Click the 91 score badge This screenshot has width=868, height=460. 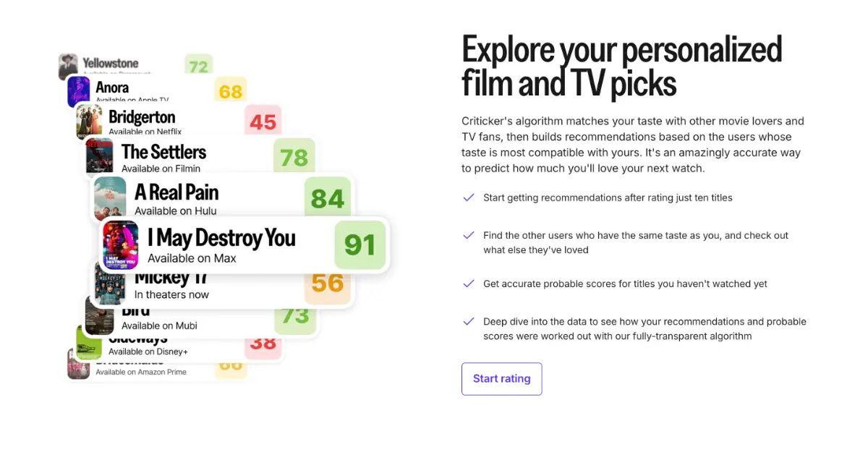coord(359,245)
